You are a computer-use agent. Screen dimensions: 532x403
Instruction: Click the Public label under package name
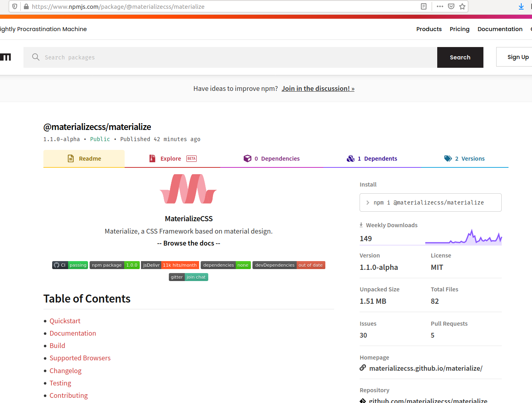[x=100, y=139]
